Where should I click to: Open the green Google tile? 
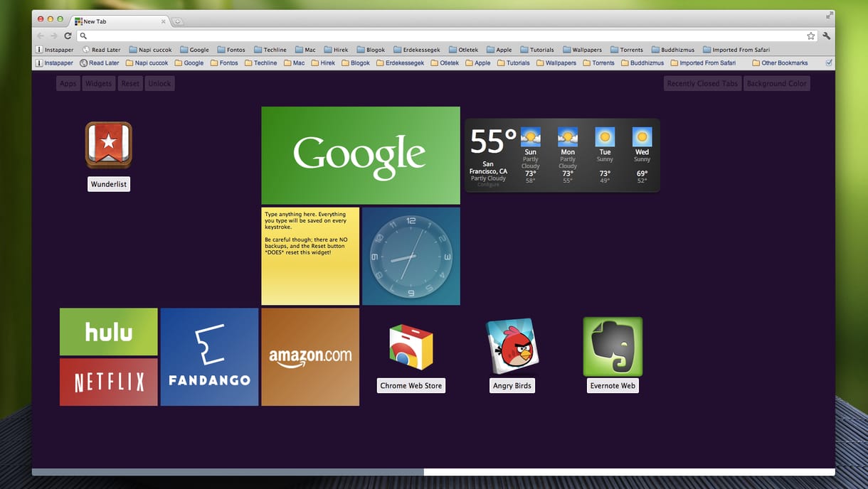(x=361, y=156)
